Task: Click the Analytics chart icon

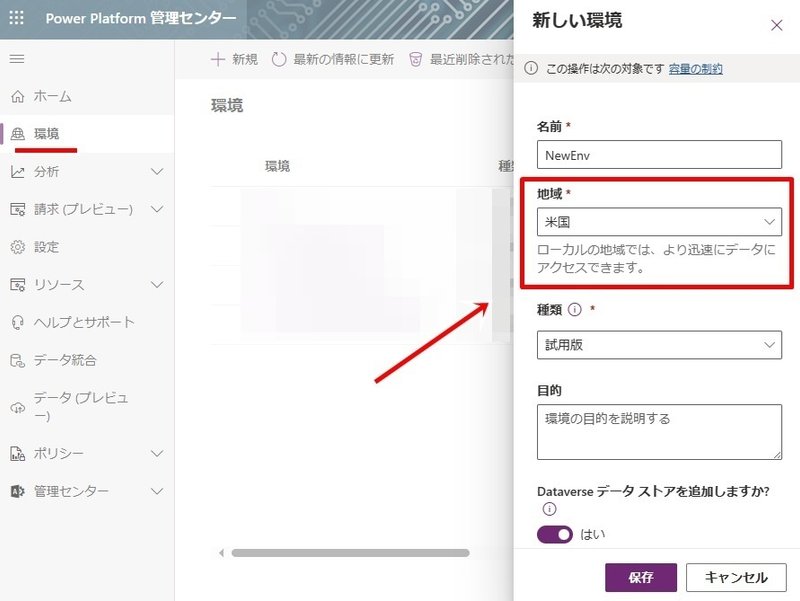Action: tap(17, 171)
